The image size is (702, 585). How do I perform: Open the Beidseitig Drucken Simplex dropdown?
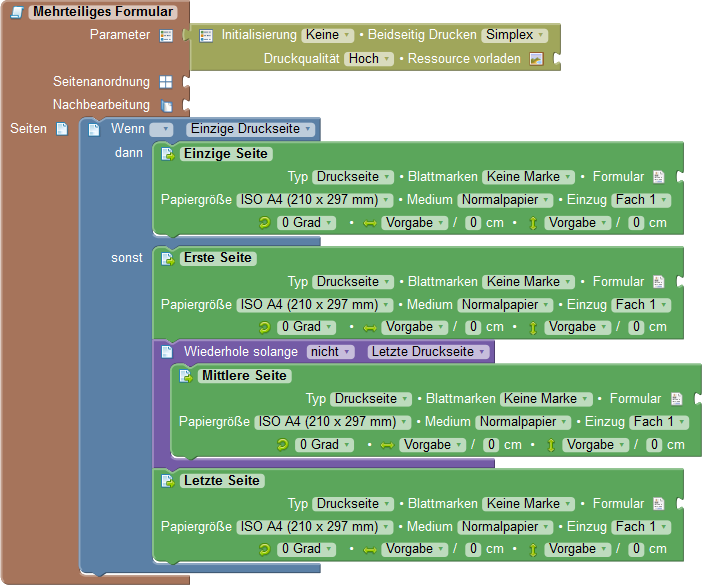(515, 35)
